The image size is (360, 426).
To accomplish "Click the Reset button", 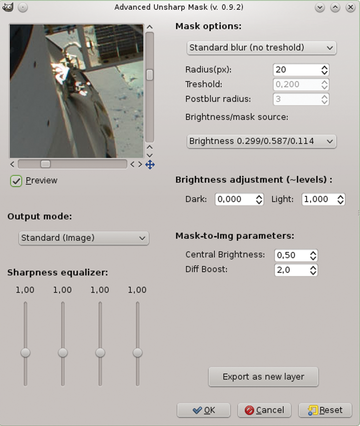I will point(325,410).
